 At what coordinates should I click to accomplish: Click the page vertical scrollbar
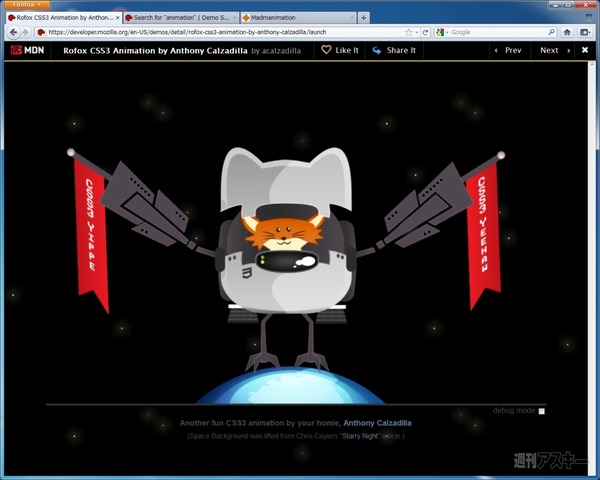(592, 268)
